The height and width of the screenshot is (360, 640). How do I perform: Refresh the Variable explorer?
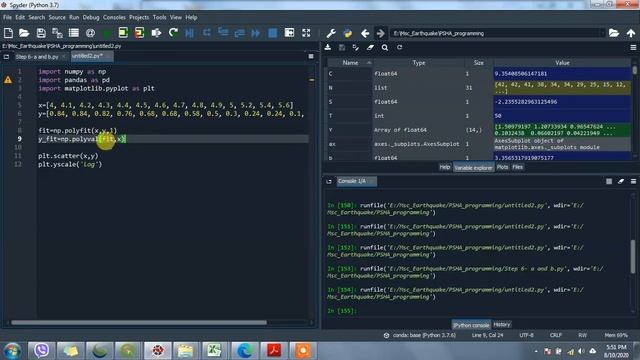[400, 48]
